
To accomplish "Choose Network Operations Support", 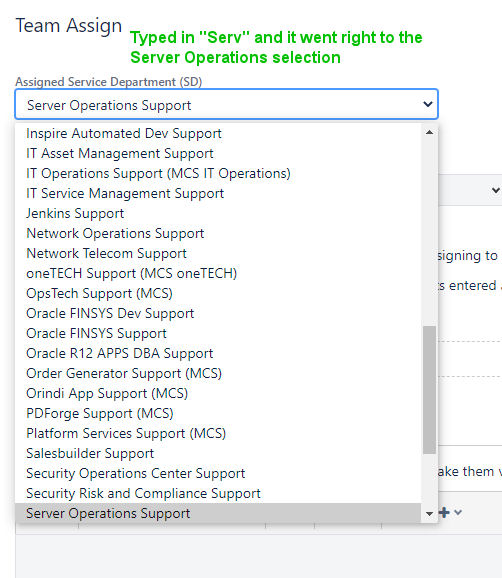I will (x=218, y=233).
